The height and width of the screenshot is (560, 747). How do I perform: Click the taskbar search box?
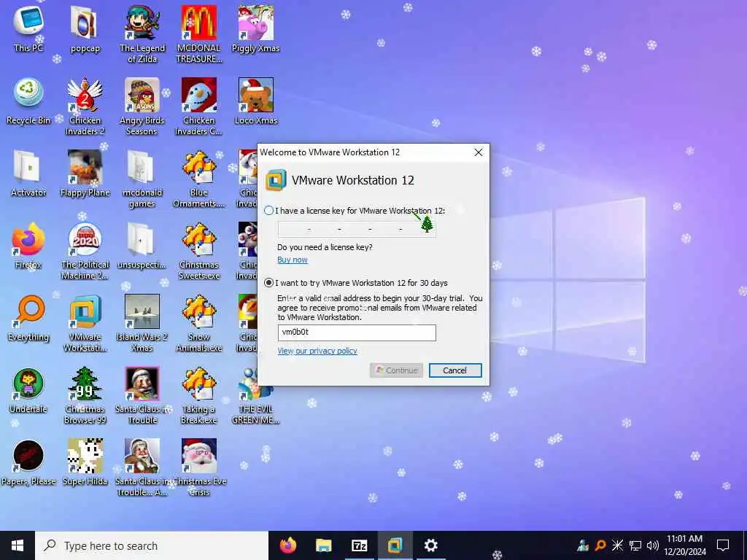pos(152,545)
